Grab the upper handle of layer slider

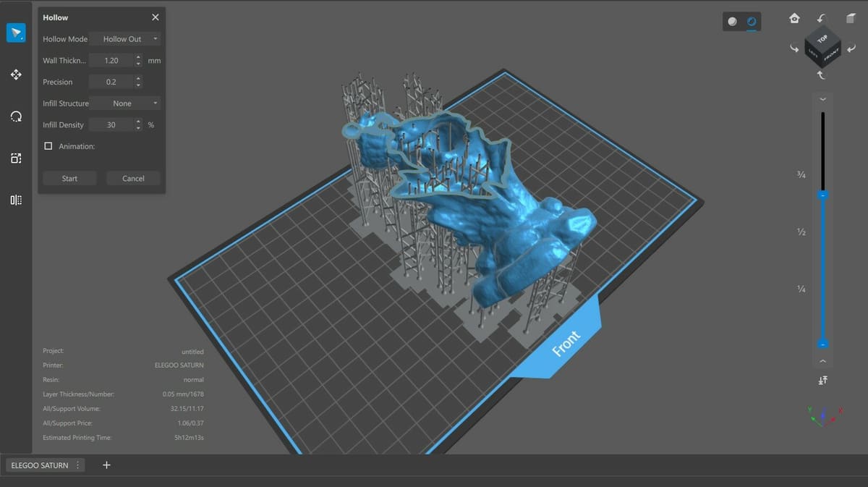pos(822,195)
